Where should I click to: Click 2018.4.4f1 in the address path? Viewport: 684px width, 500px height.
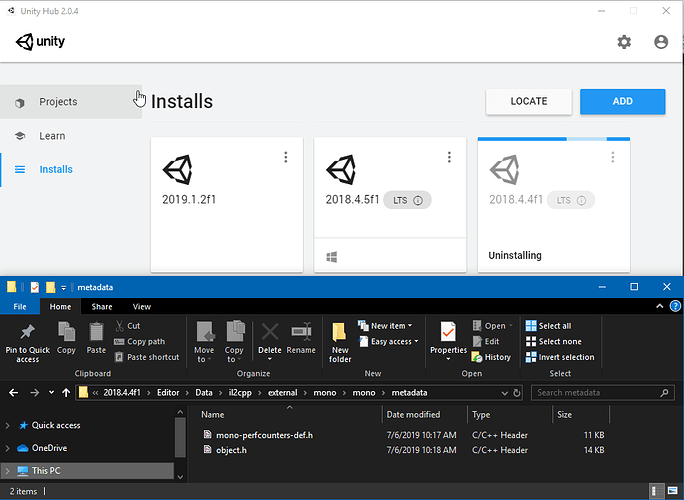[122, 393]
